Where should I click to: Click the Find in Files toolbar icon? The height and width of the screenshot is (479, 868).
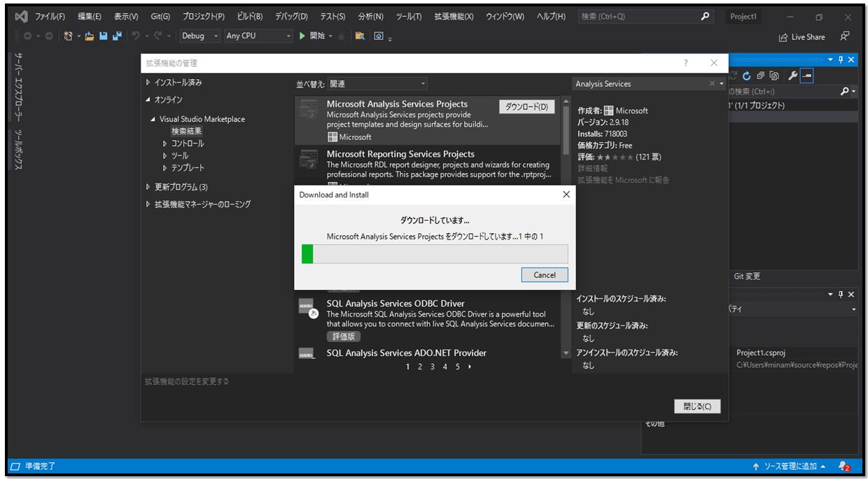pyautogui.click(x=360, y=36)
